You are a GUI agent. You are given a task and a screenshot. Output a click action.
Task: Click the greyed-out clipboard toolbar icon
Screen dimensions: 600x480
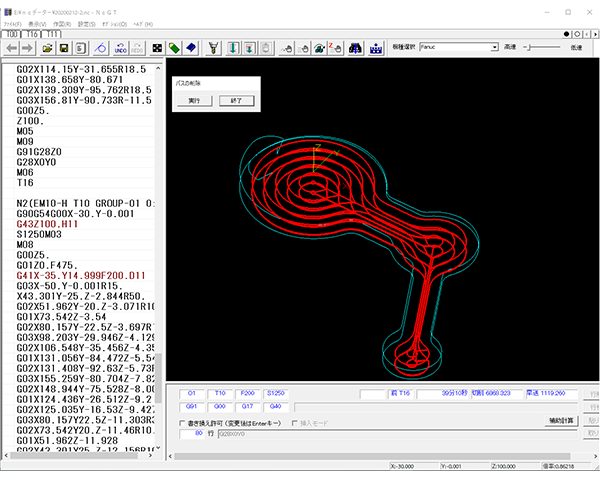[x=266, y=48]
